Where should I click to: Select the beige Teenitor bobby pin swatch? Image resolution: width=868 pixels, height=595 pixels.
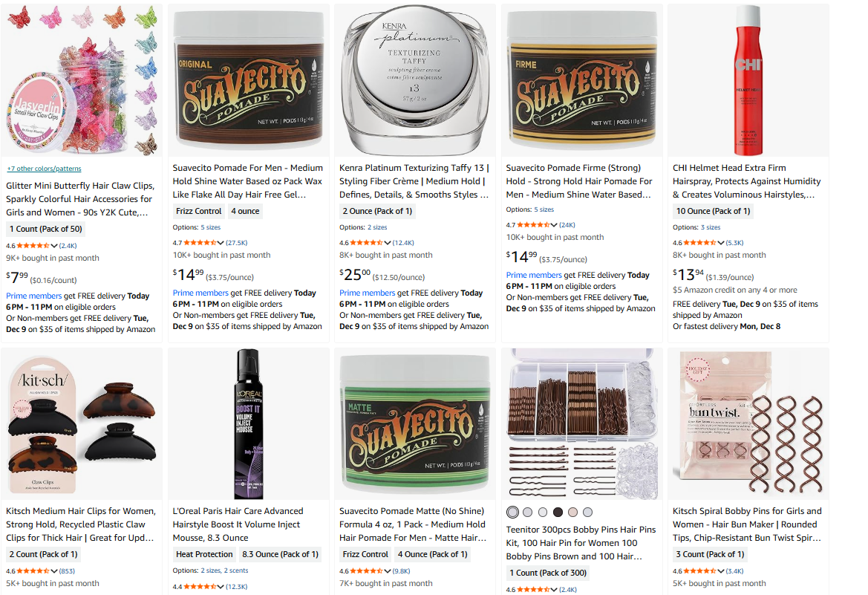[573, 513]
